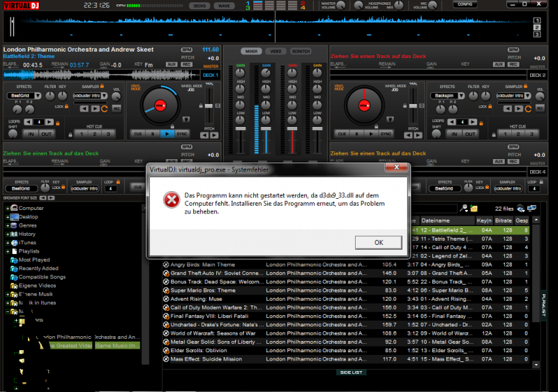Expand the iTunes tree node
558x392 pixels.
point(8,243)
